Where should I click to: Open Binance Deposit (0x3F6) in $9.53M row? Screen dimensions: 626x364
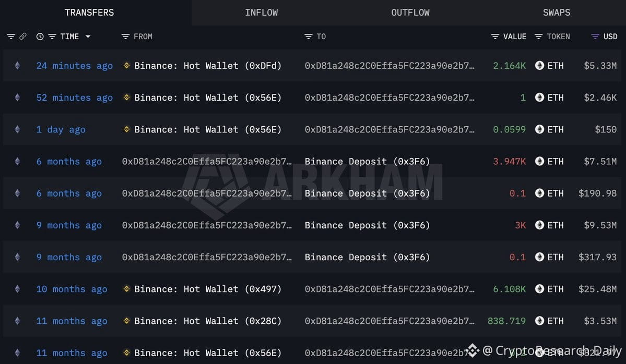[367, 225]
